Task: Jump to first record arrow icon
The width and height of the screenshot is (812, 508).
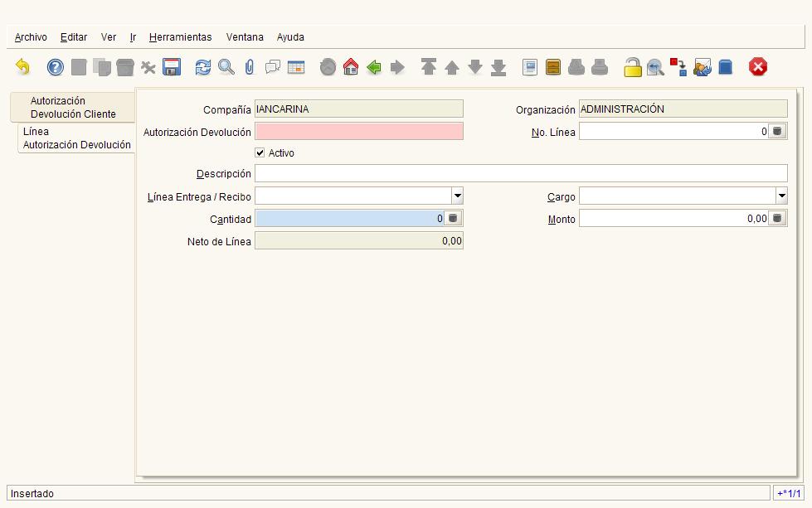Action: [x=429, y=67]
